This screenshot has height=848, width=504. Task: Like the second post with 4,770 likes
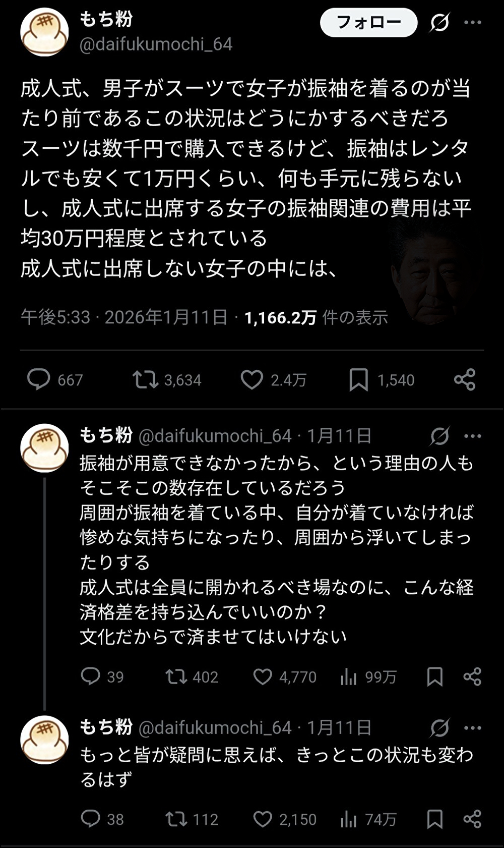(263, 676)
